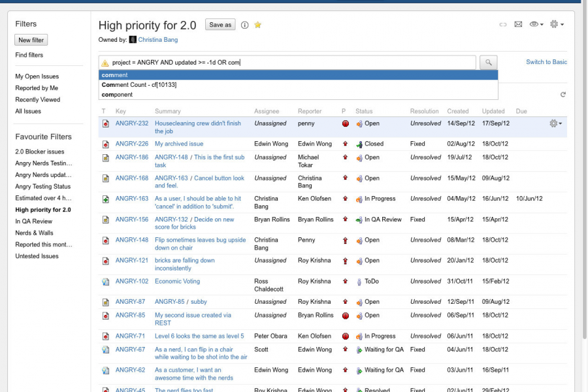The height and width of the screenshot is (392, 588).
Task: Open issue ANGRY-232 key link
Action: pyautogui.click(x=131, y=123)
